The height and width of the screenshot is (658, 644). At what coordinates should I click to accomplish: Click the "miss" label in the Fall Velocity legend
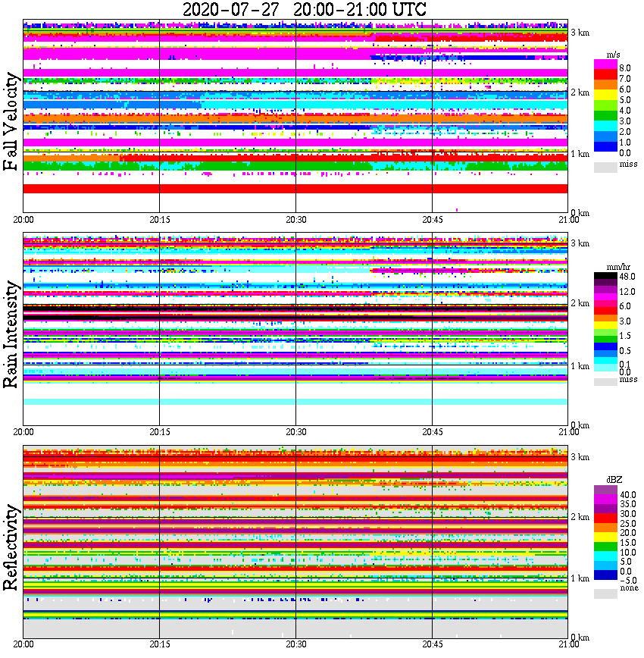click(x=629, y=164)
